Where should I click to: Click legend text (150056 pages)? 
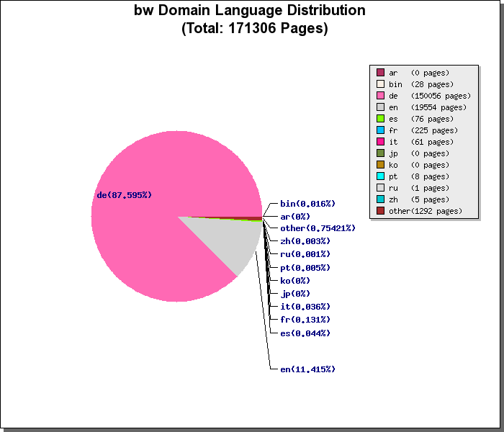pyautogui.click(x=441, y=96)
